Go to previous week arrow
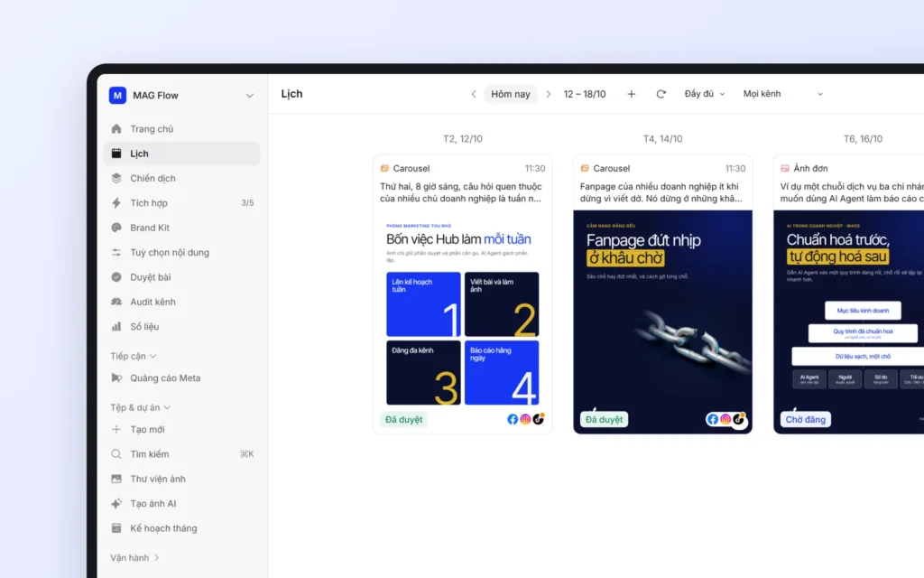924x578 pixels. click(x=473, y=94)
